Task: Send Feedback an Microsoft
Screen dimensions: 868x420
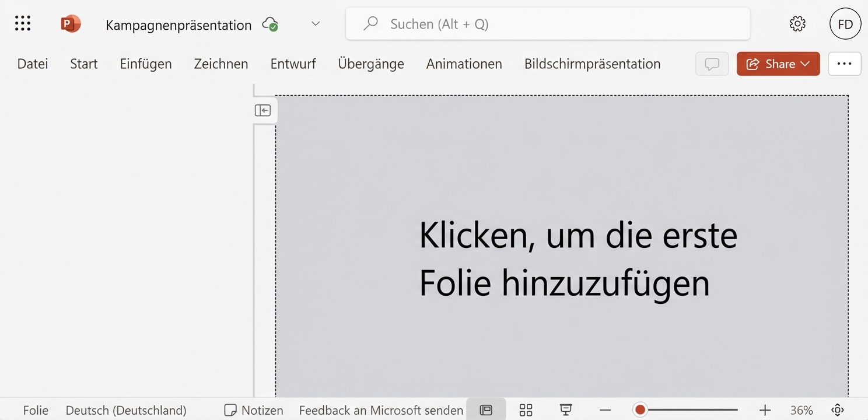Action: (x=380, y=409)
